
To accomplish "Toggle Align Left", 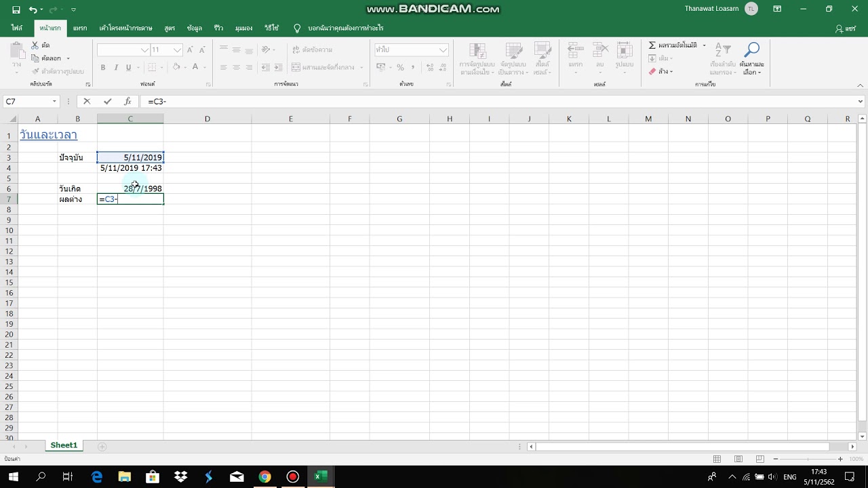I will coord(224,67).
